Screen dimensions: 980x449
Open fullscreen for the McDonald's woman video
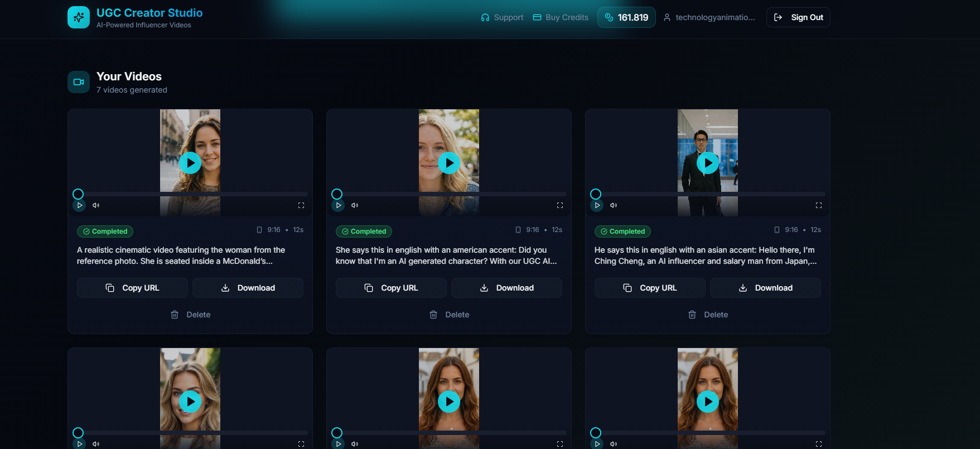click(301, 205)
